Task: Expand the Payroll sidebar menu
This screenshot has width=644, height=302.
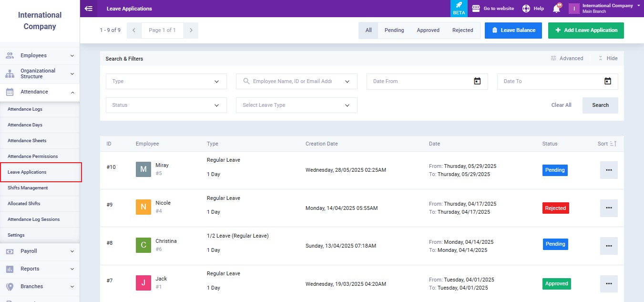Action: (40, 251)
